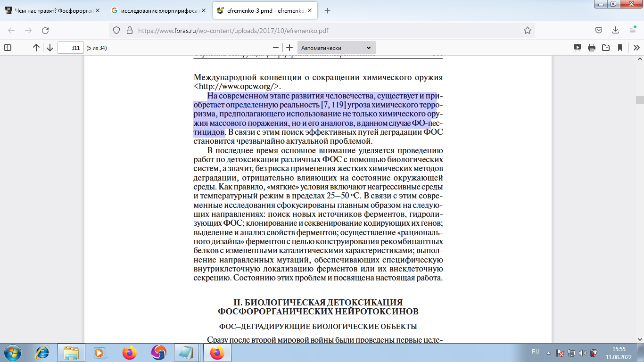Reload the current page
This screenshot has width=644, height=362.
click(45, 30)
